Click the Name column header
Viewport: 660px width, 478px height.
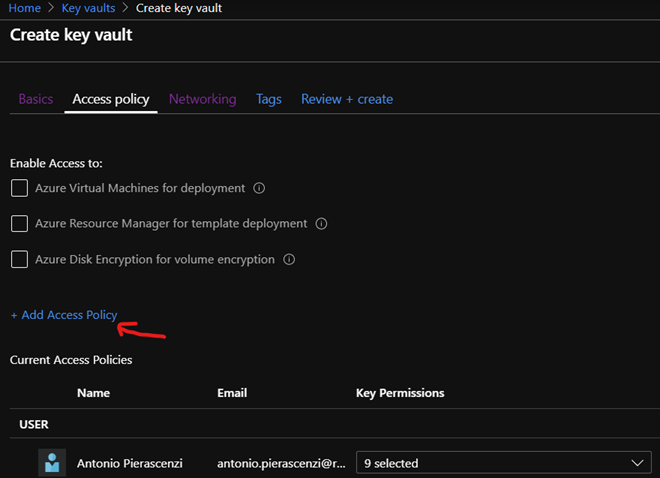(93, 393)
